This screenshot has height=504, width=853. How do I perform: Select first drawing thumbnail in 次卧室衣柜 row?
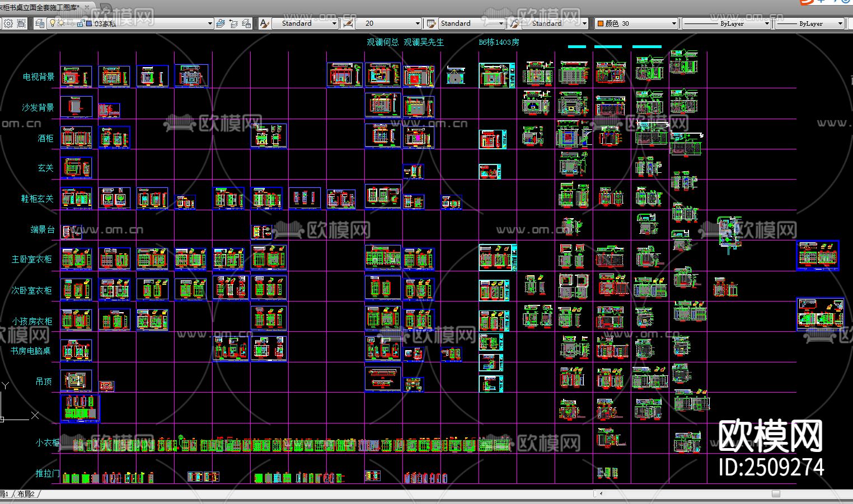76,290
